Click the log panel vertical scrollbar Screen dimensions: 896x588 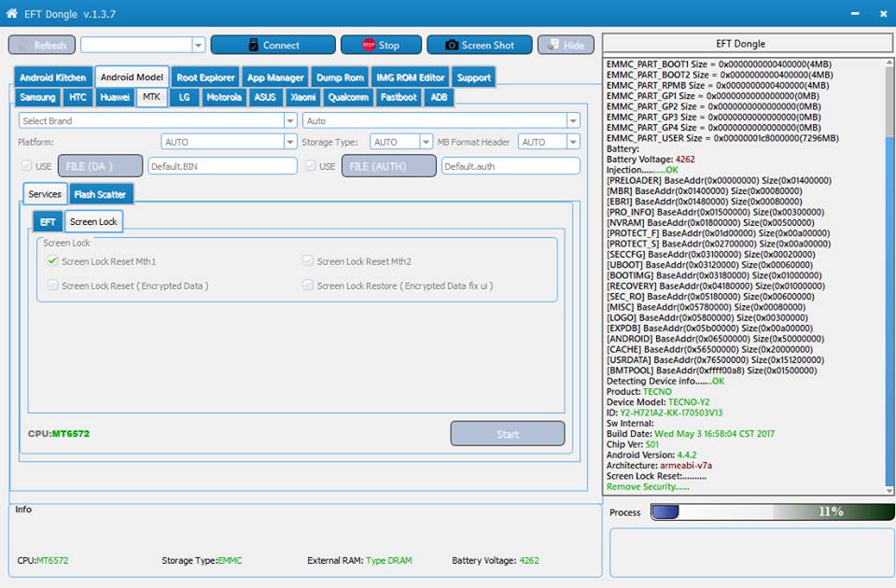[889, 276]
